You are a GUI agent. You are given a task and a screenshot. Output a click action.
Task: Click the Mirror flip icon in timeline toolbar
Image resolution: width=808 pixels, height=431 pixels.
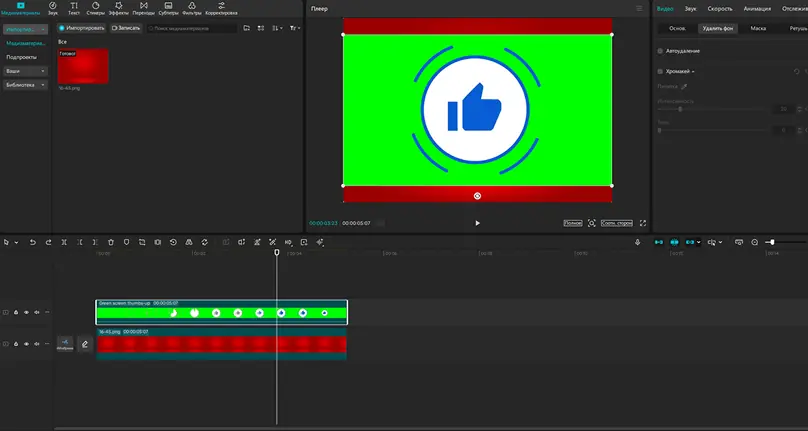coord(189,242)
